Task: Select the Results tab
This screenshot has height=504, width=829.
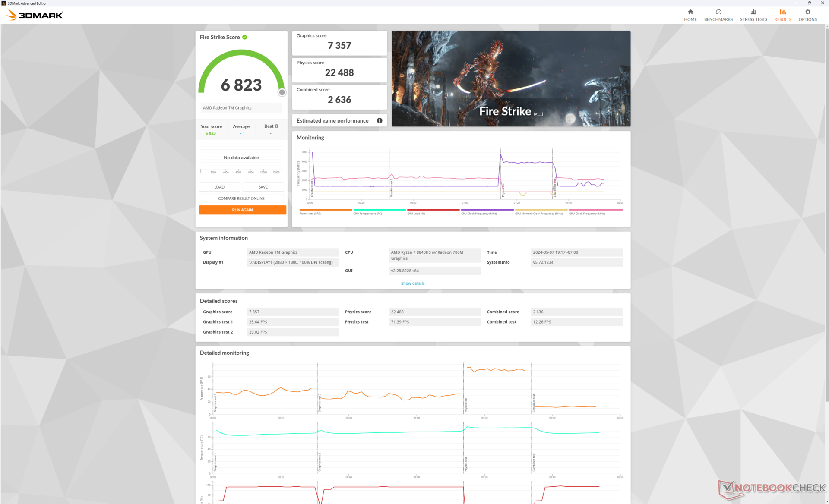Action: point(782,15)
